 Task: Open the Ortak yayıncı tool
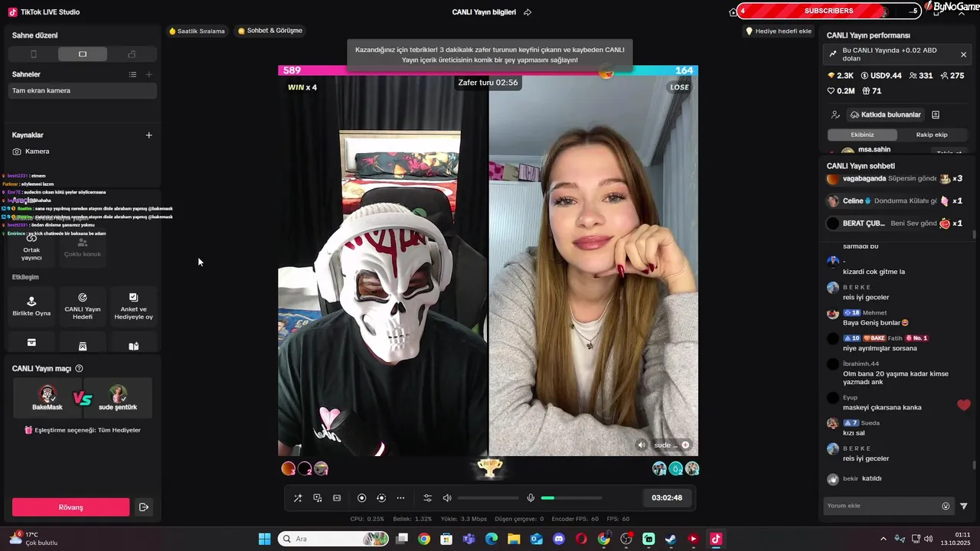pos(31,246)
